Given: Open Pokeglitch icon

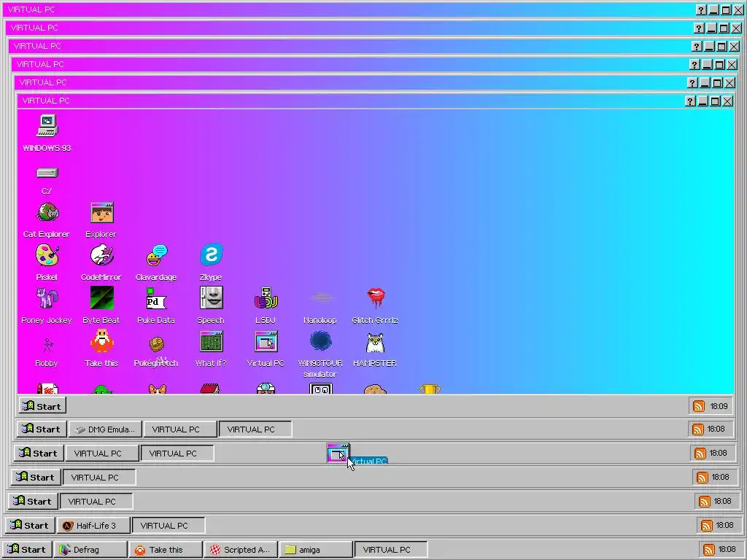Looking at the screenshot, I should pyautogui.click(x=157, y=344).
